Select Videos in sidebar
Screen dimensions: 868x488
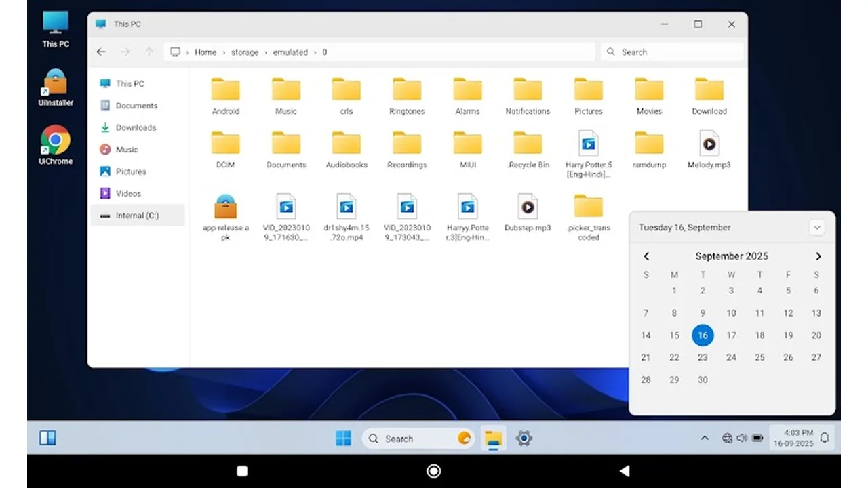click(x=138, y=193)
